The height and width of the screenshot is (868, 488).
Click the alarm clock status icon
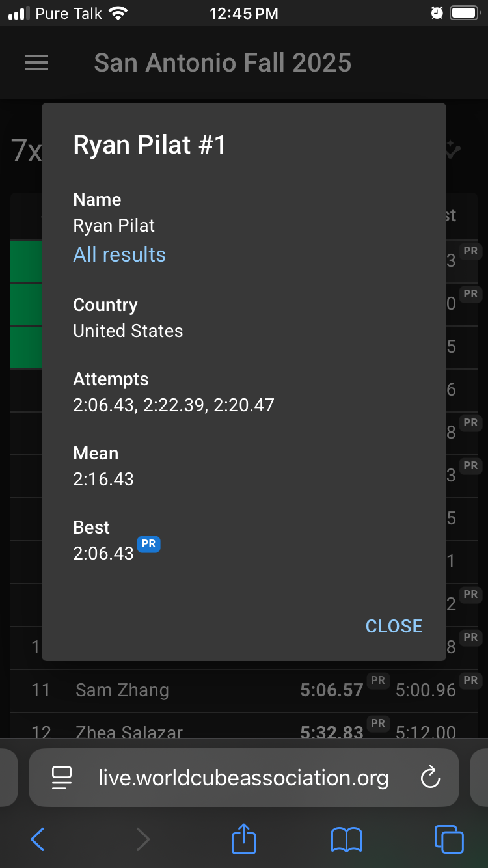437,13
